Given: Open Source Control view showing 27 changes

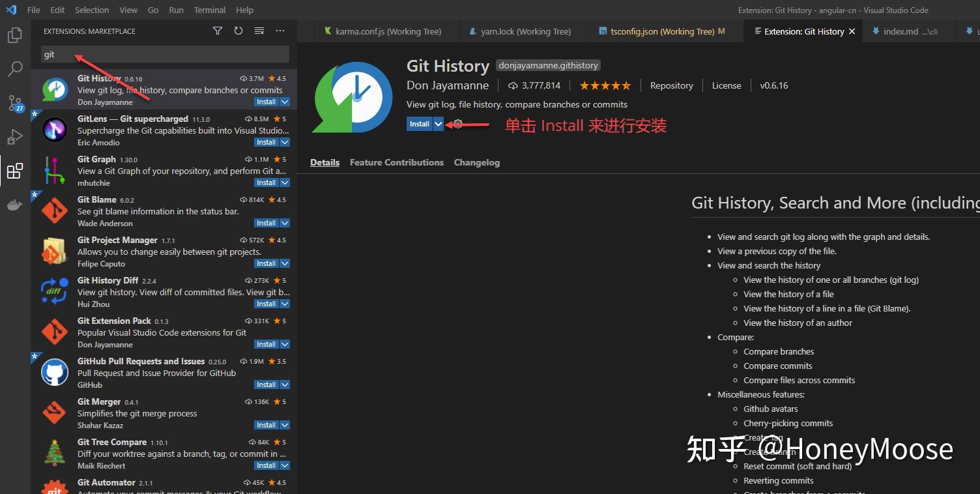Looking at the screenshot, I should tap(14, 103).
